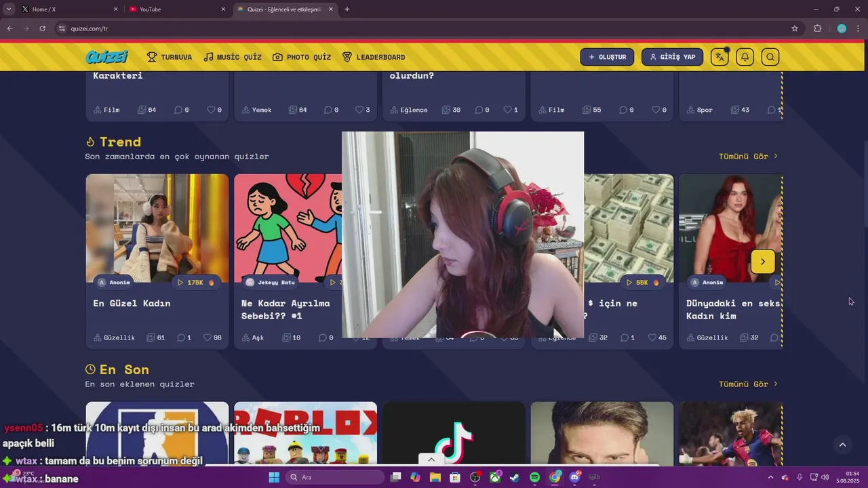Click Güzellik category on En Güzel Kadın card
Viewport: 868px width, 488px height.
114,338
